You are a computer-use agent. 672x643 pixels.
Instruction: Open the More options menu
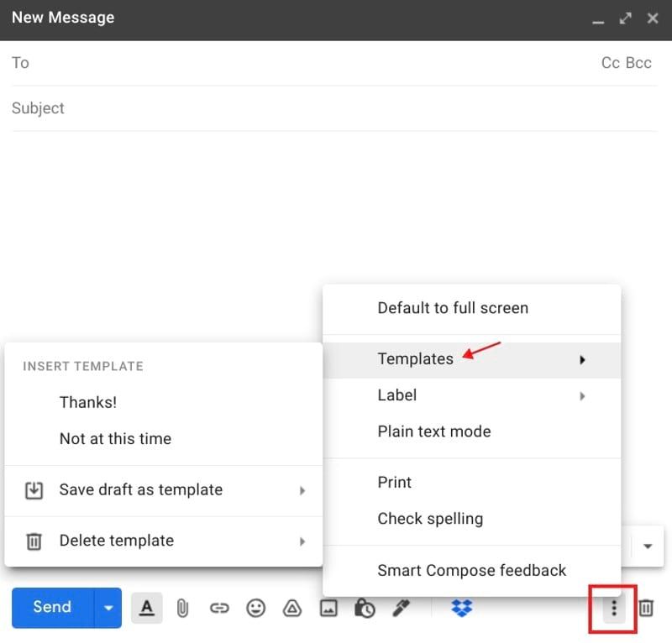pos(613,608)
